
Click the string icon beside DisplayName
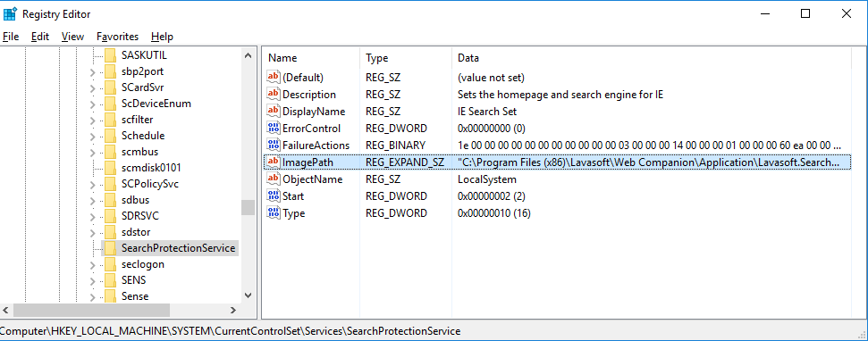[274, 111]
